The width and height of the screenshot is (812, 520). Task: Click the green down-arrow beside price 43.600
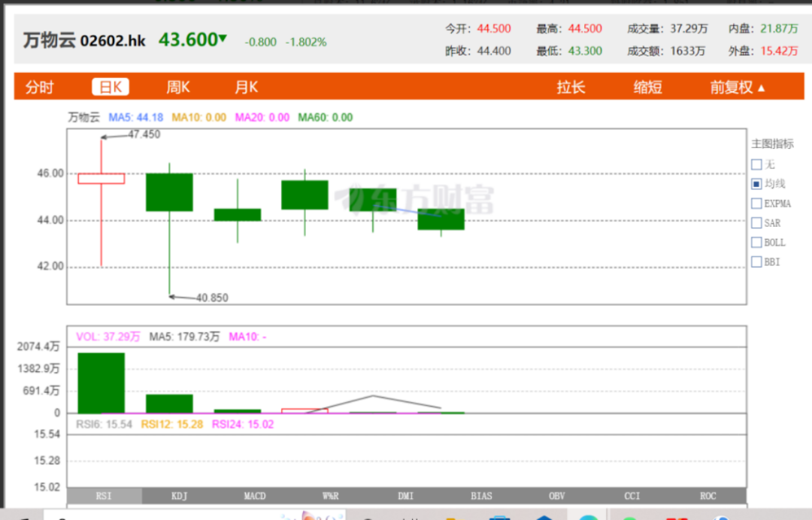click(x=223, y=38)
